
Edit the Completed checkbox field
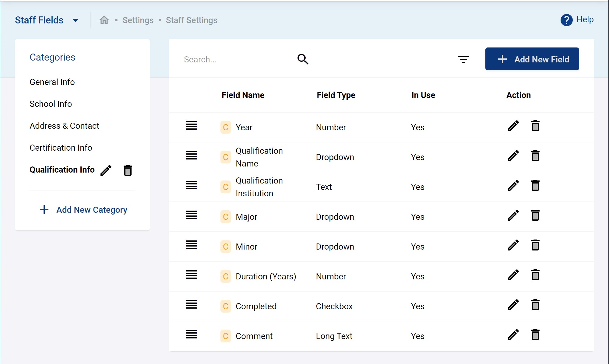(513, 305)
